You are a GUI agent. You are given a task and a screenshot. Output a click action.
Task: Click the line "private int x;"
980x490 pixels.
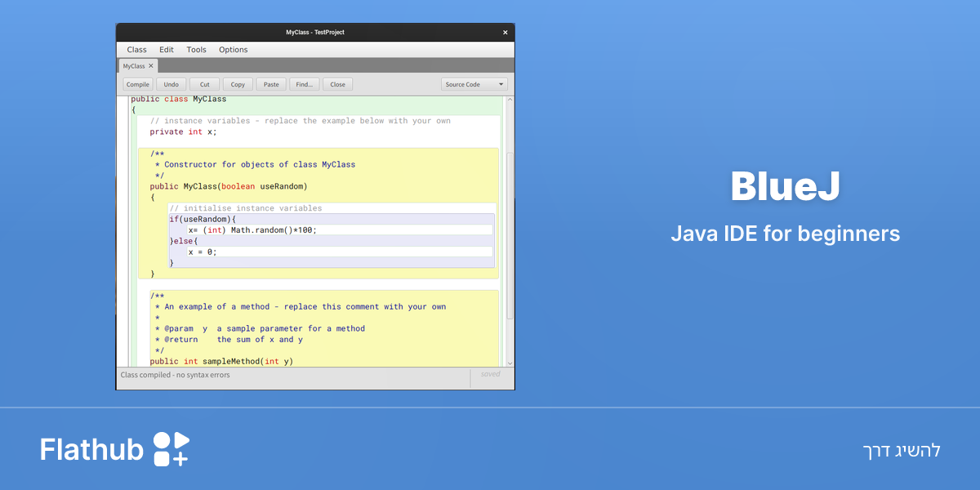[x=183, y=131]
